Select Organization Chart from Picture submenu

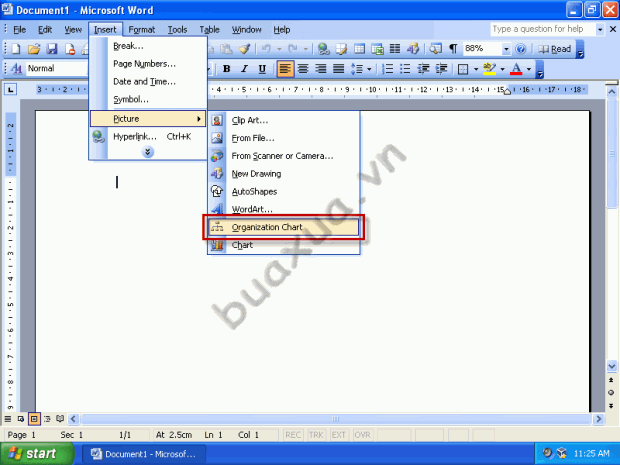click(283, 227)
